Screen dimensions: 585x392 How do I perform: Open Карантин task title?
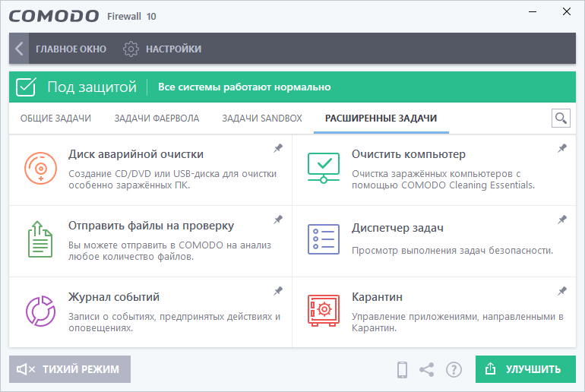(377, 297)
